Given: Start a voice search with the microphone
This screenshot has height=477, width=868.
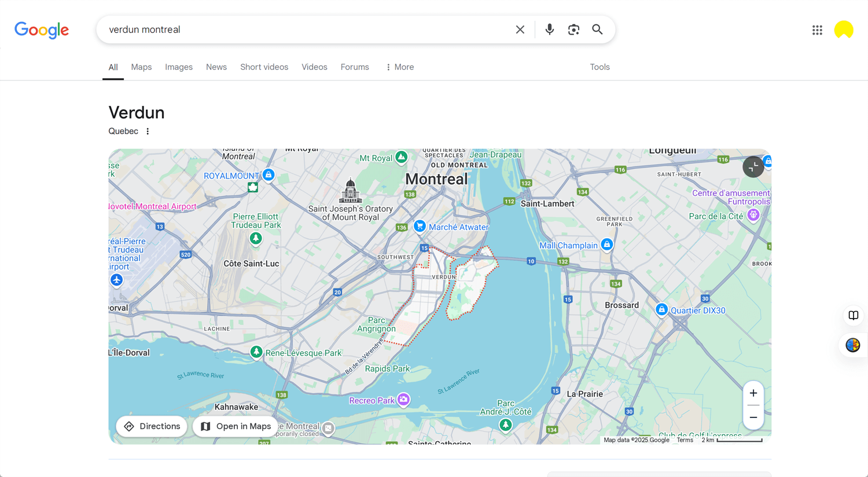Looking at the screenshot, I should tap(549, 29).
